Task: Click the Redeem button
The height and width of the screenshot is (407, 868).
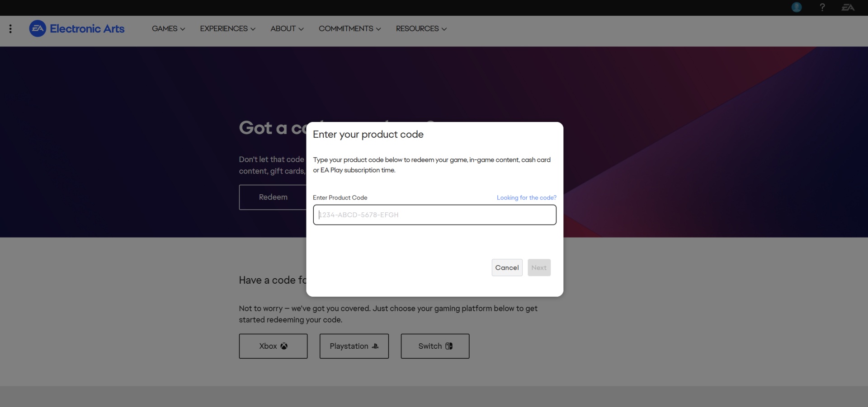Action: click(273, 197)
